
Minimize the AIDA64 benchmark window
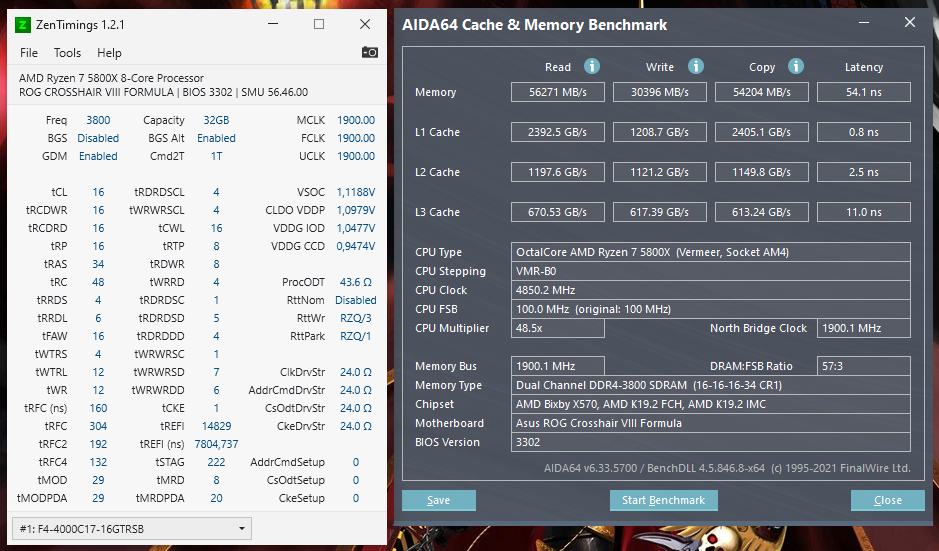click(x=864, y=23)
